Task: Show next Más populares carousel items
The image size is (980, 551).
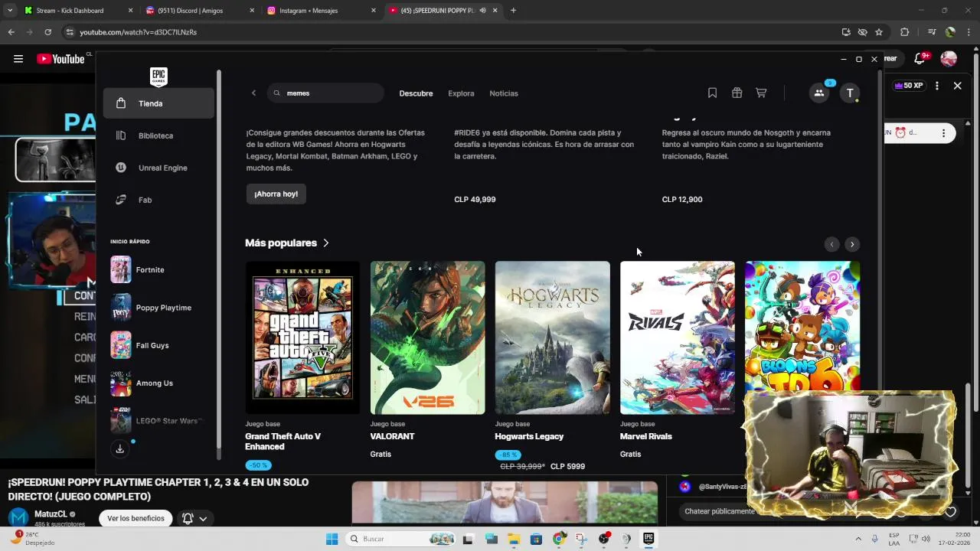Action: coord(852,244)
